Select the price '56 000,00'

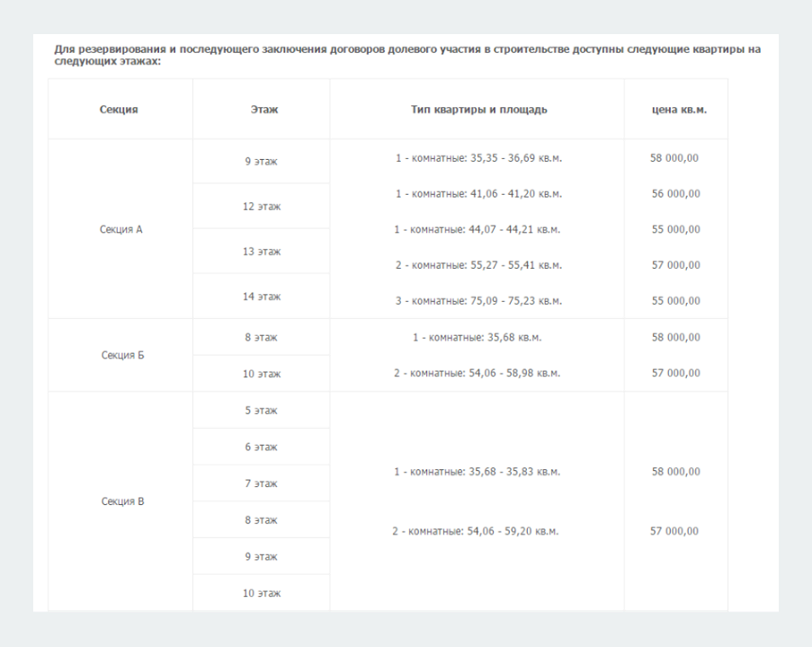point(676,193)
